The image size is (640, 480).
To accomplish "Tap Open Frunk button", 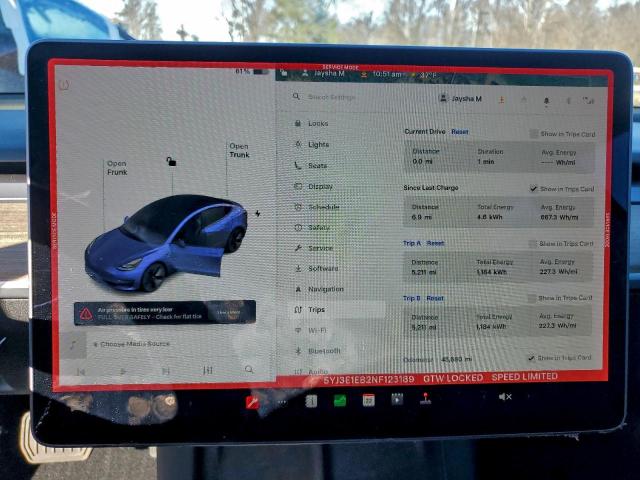I will tap(117, 168).
